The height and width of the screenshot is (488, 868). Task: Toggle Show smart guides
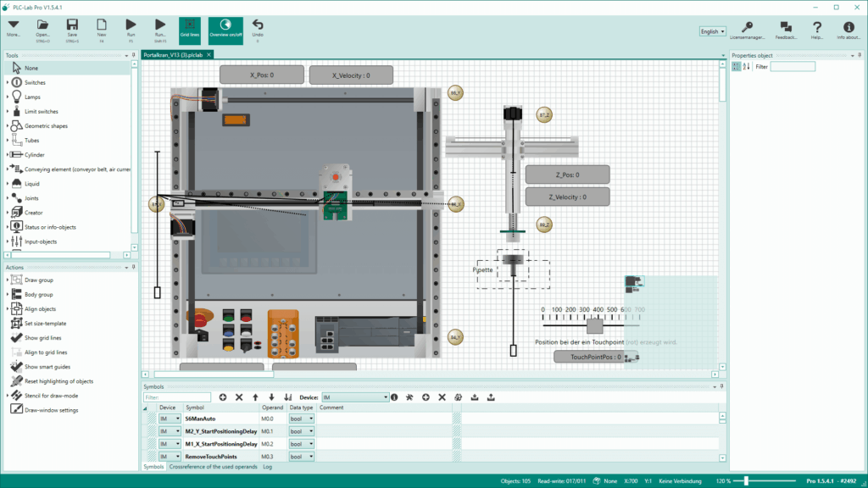point(47,367)
